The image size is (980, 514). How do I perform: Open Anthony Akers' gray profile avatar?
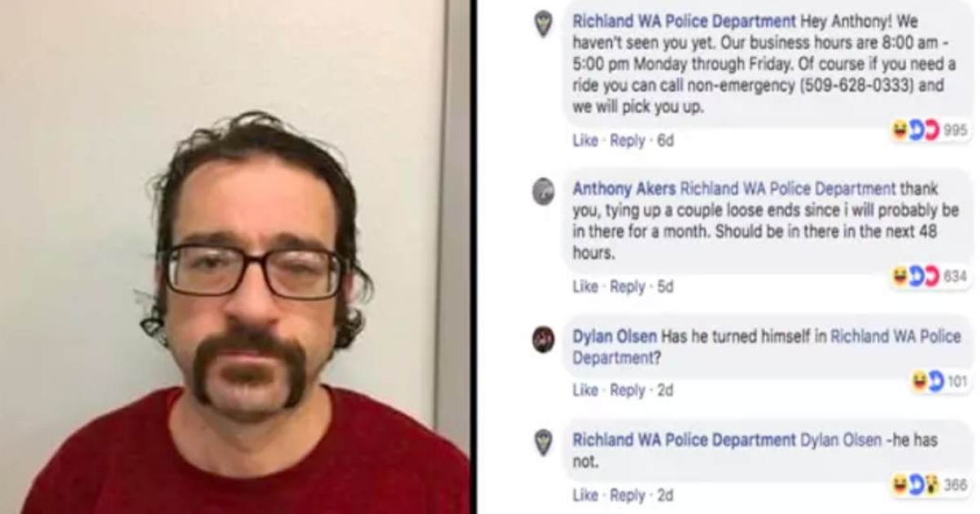tap(543, 192)
